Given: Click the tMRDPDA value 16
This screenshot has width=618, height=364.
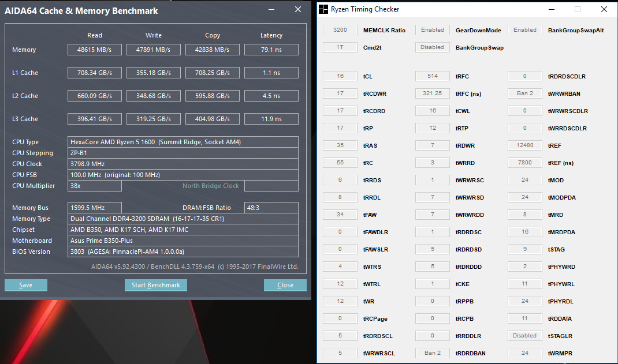Looking at the screenshot, I should coord(525,232).
